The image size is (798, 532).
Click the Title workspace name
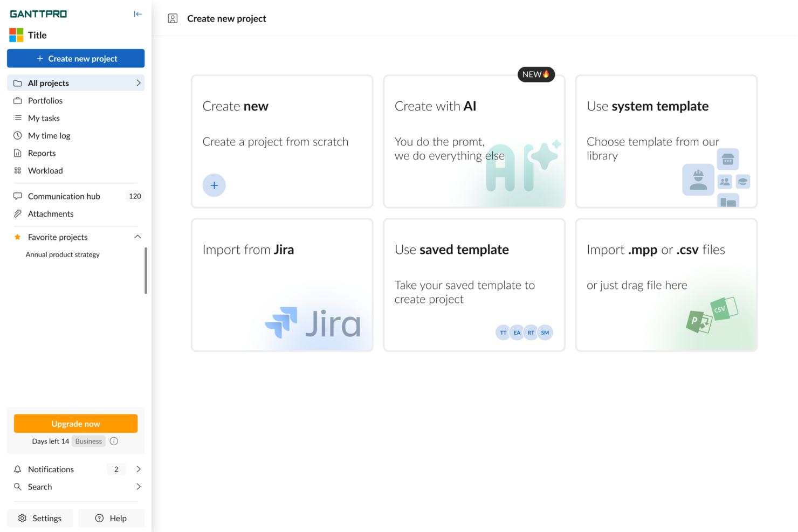[x=37, y=35]
